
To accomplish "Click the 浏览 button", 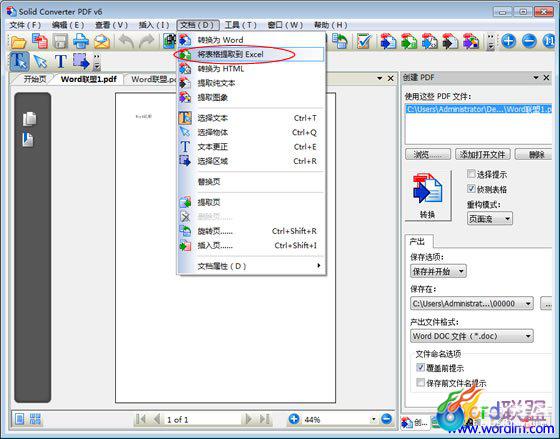I will pos(428,154).
